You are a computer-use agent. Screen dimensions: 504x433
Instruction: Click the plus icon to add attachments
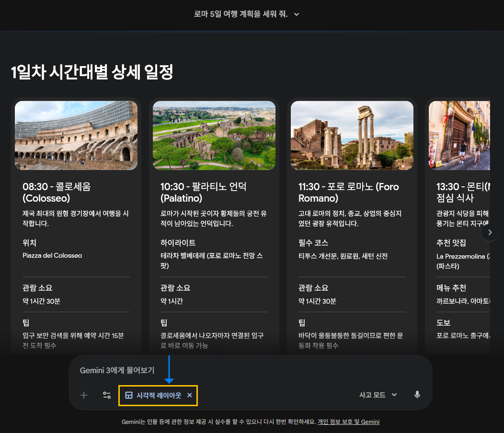(x=83, y=395)
